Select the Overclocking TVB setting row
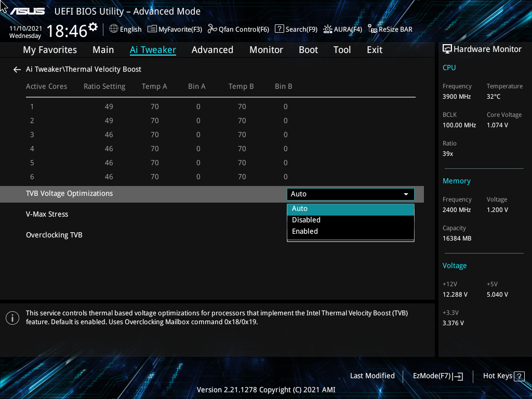The height and width of the screenshot is (399, 532). pyautogui.click(x=212, y=235)
